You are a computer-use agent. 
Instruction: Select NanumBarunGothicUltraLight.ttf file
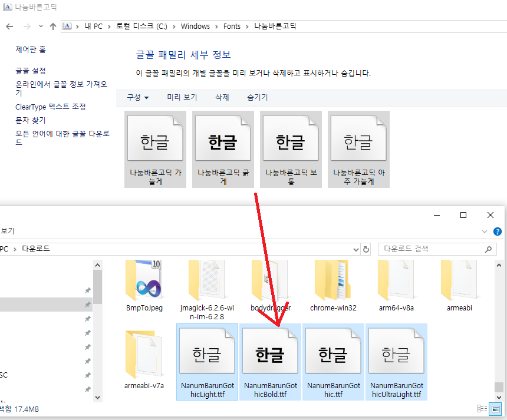pyautogui.click(x=396, y=362)
